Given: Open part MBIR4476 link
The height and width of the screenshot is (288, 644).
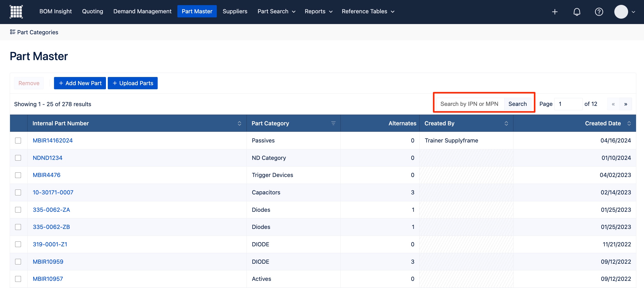Looking at the screenshot, I should pyautogui.click(x=47, y=175).
